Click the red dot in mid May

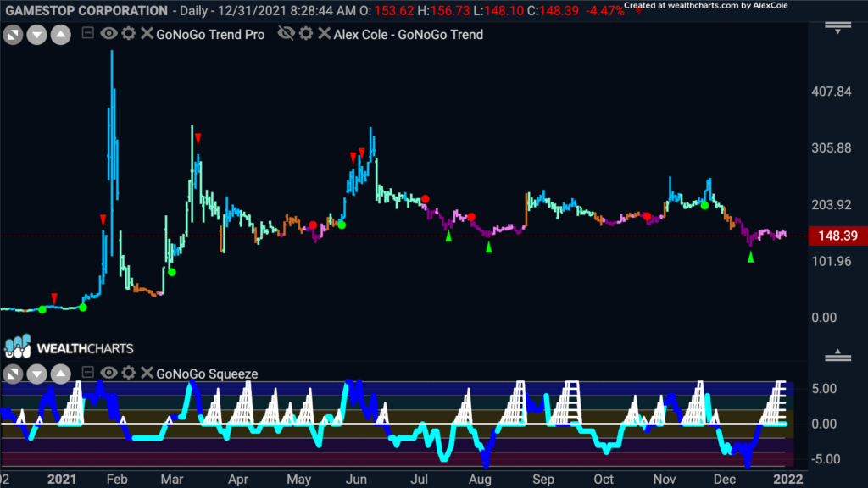click(314, 225)
